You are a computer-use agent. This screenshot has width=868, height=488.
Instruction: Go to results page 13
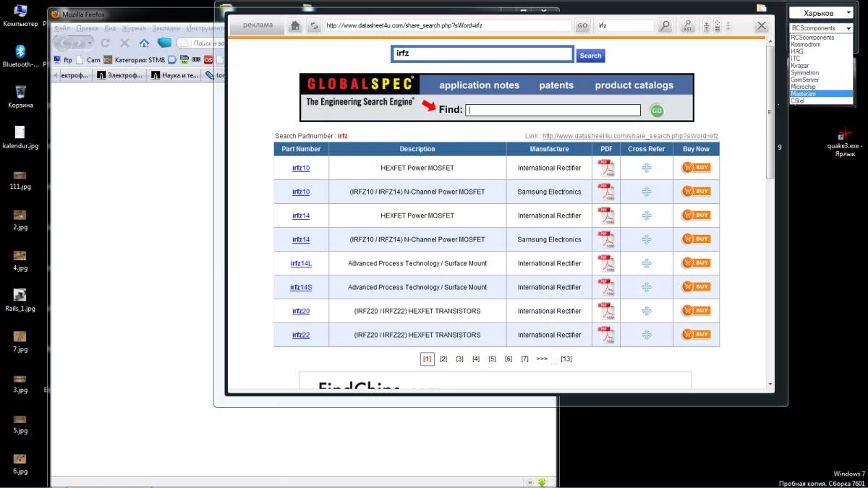[x=566, y=359]
